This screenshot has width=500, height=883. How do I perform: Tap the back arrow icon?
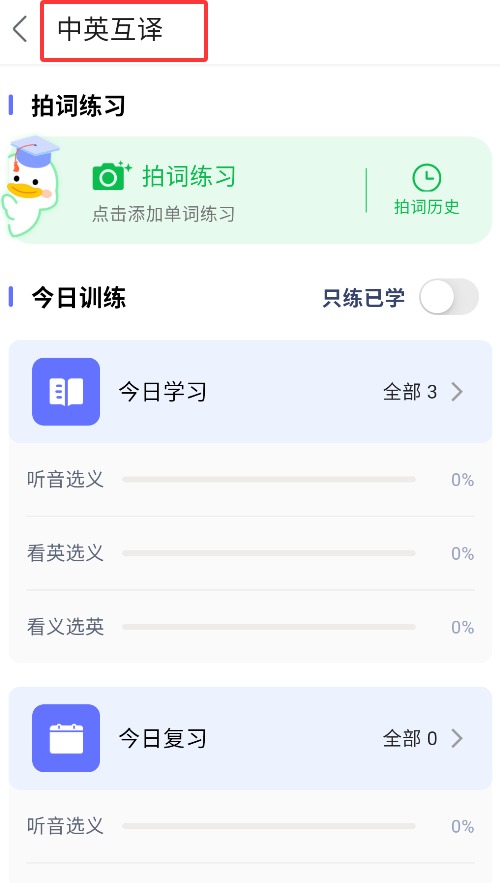(20, 29)
